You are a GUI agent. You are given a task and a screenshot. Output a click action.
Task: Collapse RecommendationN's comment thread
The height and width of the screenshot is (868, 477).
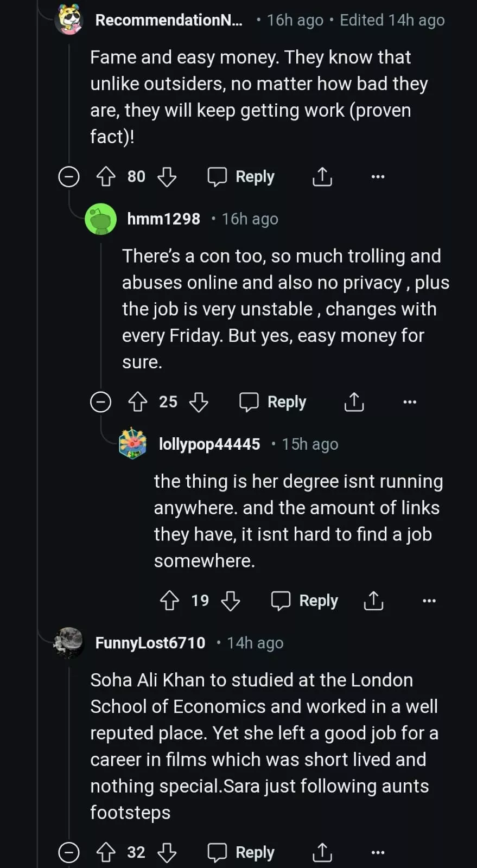(69, 177)
